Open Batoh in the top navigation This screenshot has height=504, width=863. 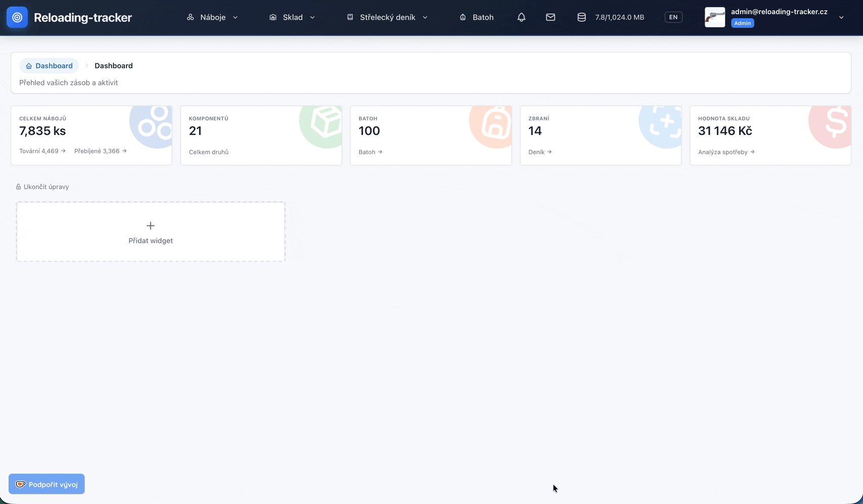click(x=477, y=17)
